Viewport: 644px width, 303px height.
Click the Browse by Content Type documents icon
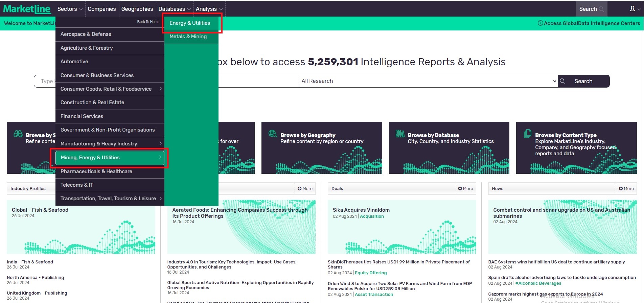point(527,134)
